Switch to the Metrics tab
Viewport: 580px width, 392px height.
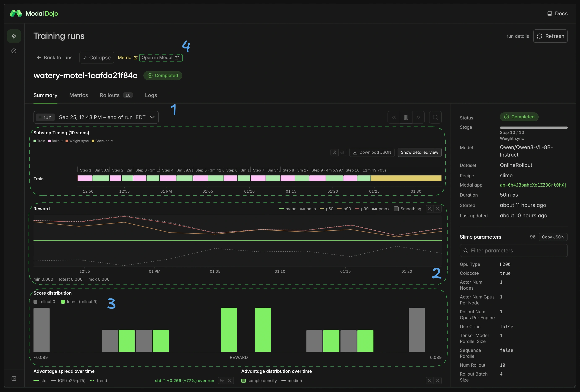(x=79, y=95)
